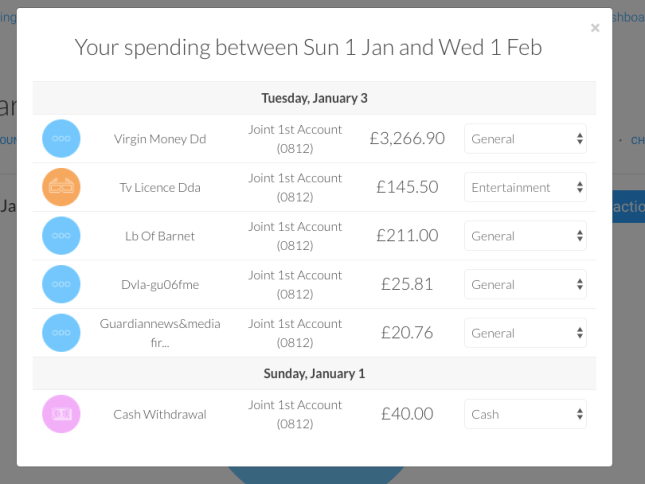Click the Tuesday, January 3 date header
This screenshot has width=645, height=484.
[x=314, y=98]
